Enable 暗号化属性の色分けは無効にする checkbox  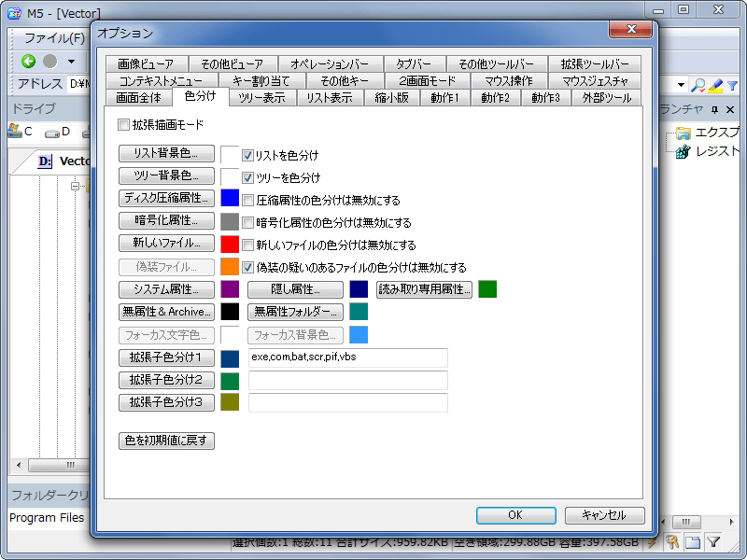(x=247, y=222)
